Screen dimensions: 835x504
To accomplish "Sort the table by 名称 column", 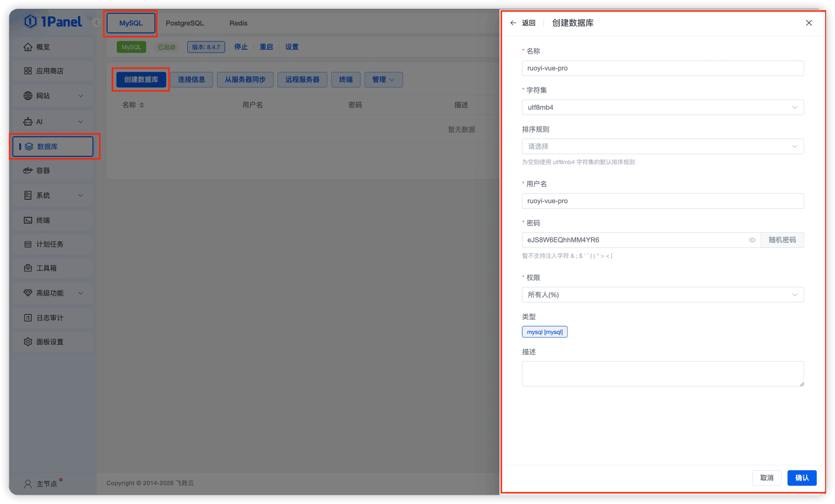I will pyautogui.click(x=142, y=105).
